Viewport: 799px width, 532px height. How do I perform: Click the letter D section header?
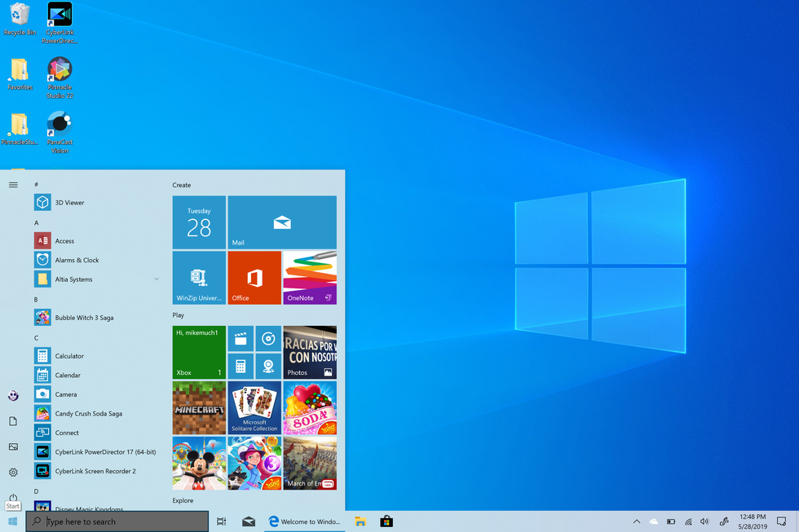click(36, 490)
